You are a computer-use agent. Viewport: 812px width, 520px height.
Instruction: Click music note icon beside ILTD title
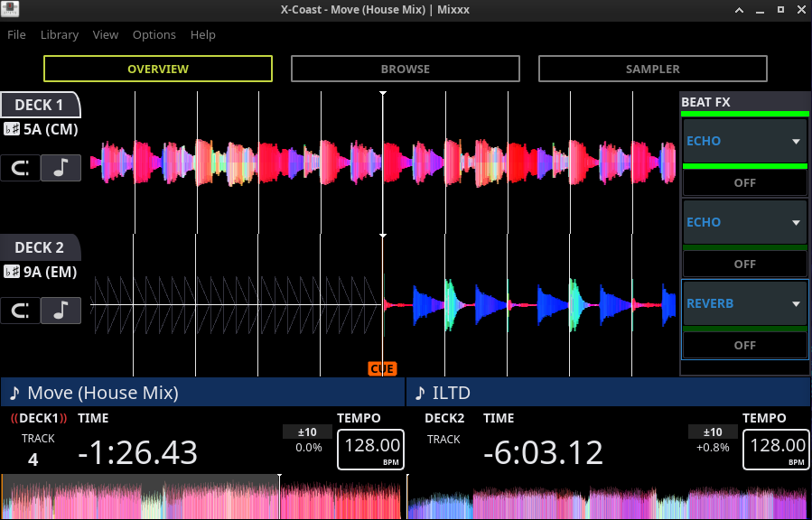[420, 393]
